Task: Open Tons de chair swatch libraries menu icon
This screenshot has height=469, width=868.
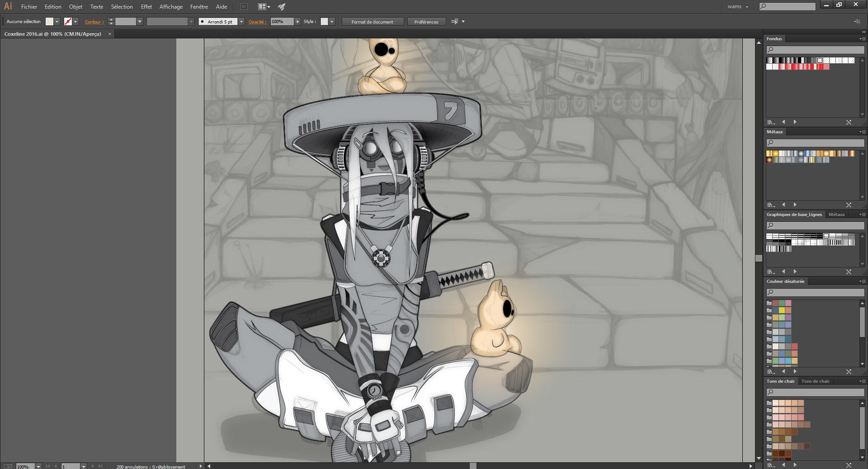Action: tap(771, 464)
